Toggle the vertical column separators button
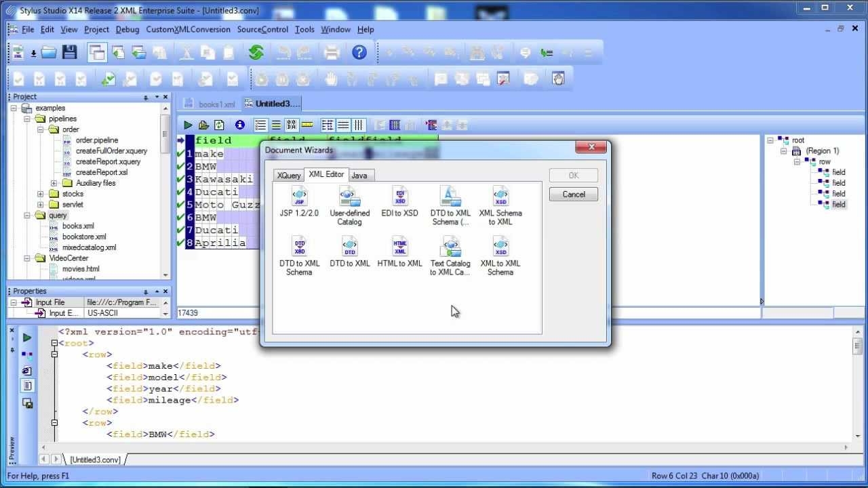 [x=359, y=125]
